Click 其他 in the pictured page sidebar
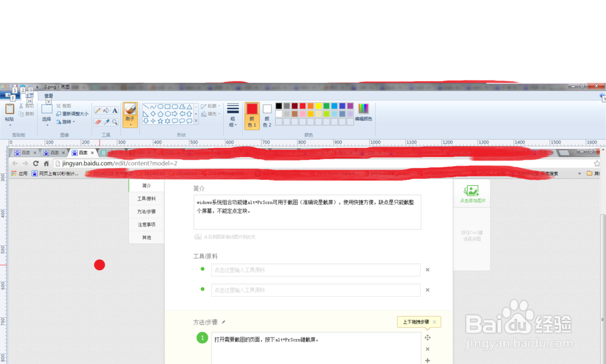The image size is (606, 364). [x=147, y=237]
